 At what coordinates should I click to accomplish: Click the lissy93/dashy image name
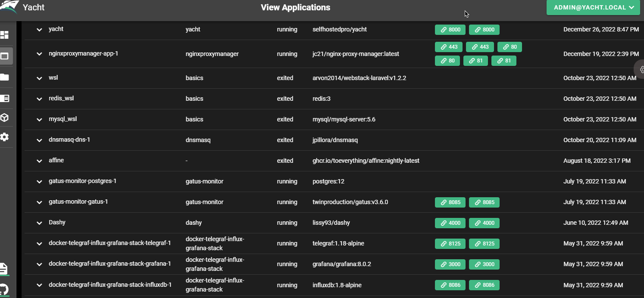coord(331,223)
